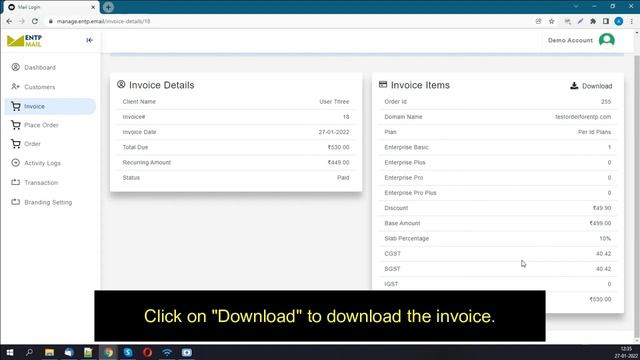Viewport: 640px width, 360px height.
Task: Click the Client Name value User Three
Action: [x=334, y=102]
